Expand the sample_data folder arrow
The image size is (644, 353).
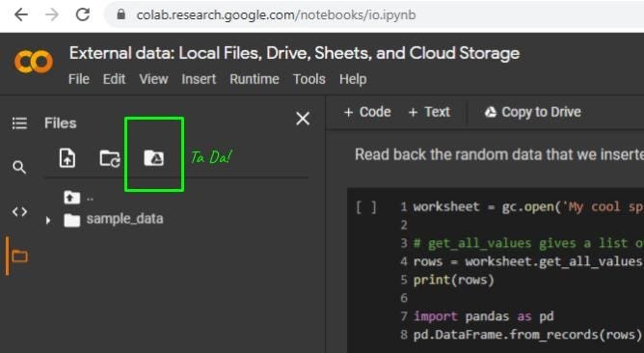coord(48,220)
